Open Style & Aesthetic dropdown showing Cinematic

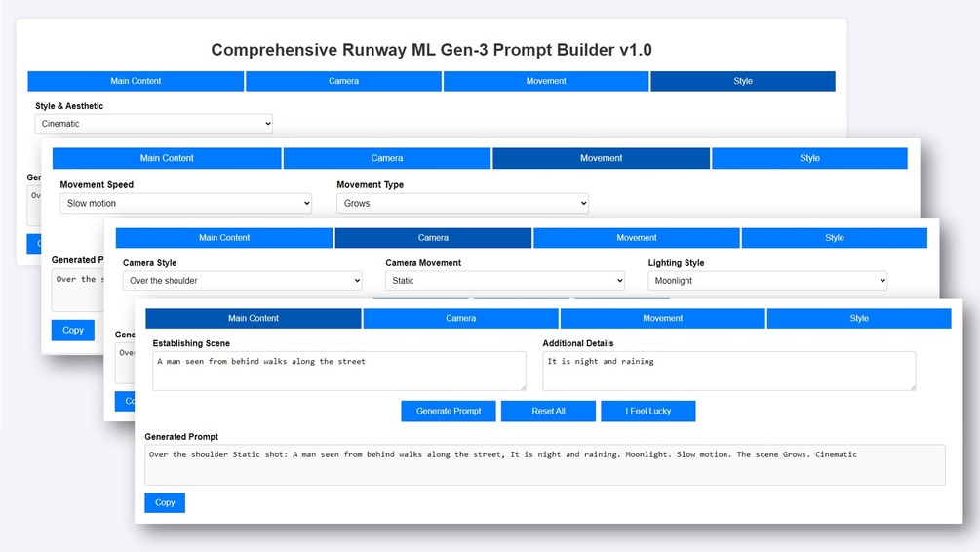[x=154, y=124]
